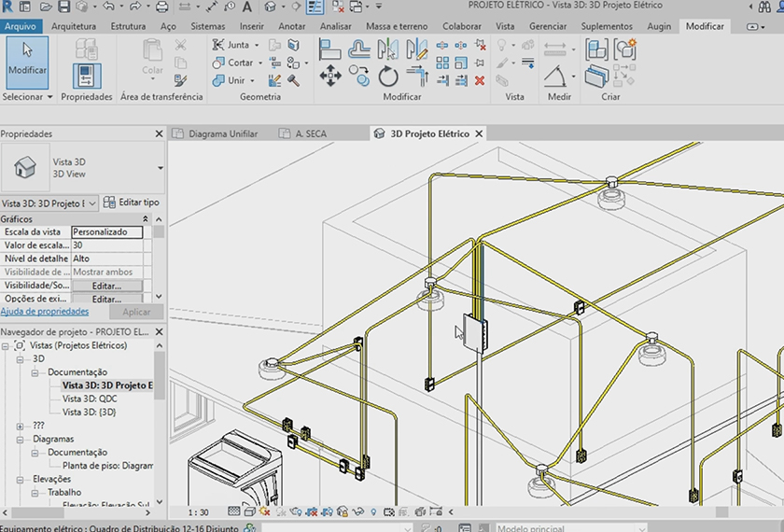Open the Sistemas ribbon tab
Viewport: 784px width, 532px height.
(209, 26)
